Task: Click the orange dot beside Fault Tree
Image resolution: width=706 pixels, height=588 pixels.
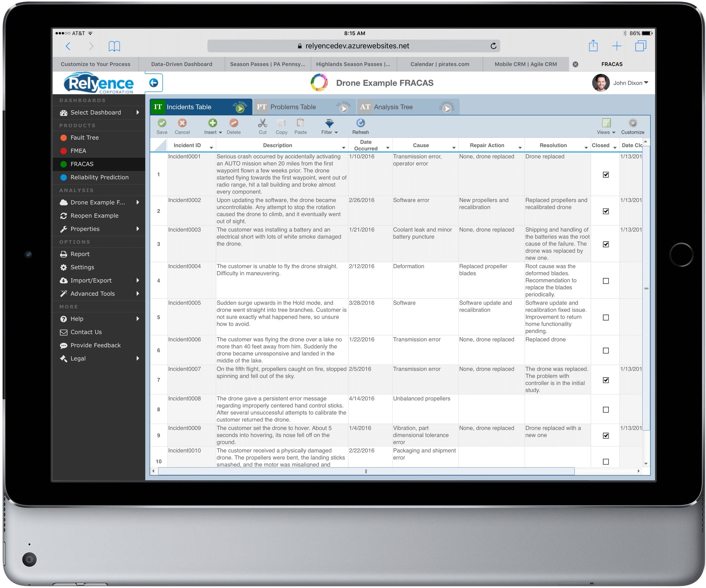Action: pyautogui.click(x=64, y=137)
